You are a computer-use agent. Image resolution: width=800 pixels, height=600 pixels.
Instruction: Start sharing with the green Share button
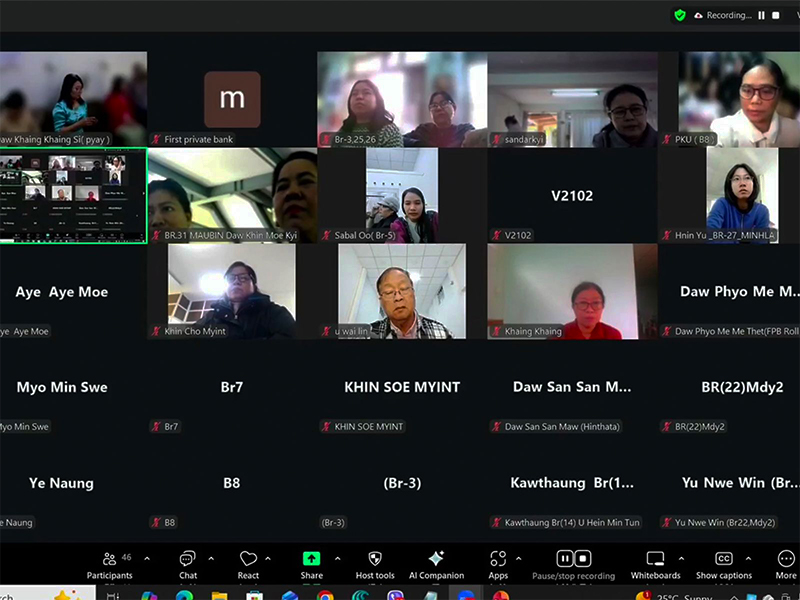point(311,559)
